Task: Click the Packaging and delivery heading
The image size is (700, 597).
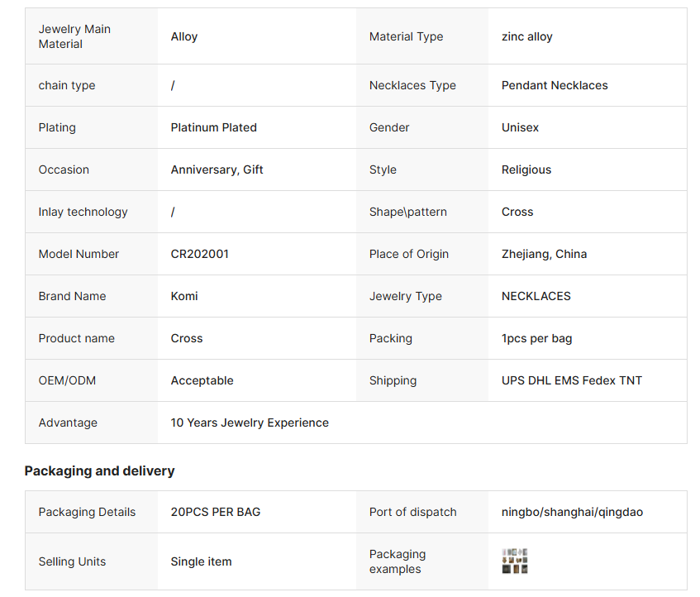Action: tap(99, 470)
